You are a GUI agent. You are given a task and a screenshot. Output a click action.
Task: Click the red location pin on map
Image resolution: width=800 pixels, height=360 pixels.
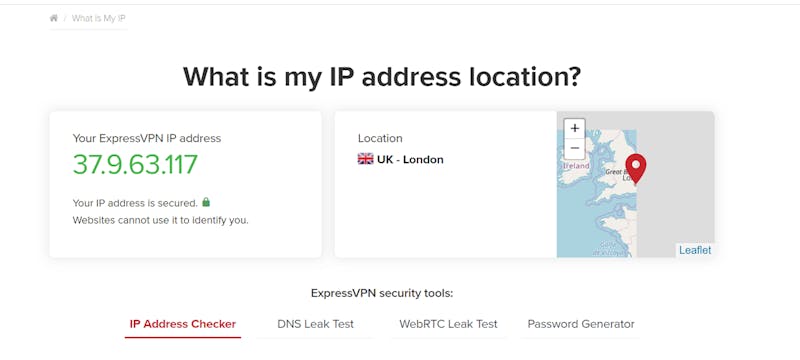click(635, 168)
